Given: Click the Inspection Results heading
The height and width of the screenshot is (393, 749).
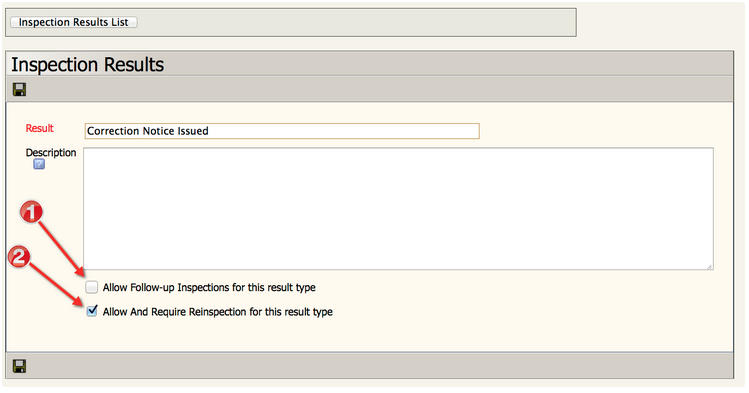Looking at the screenshot, I should (87, 64).
